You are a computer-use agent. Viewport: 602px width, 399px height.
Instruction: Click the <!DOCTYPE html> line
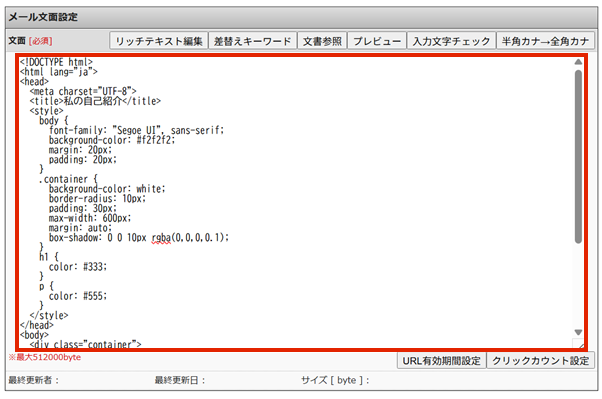56,62
